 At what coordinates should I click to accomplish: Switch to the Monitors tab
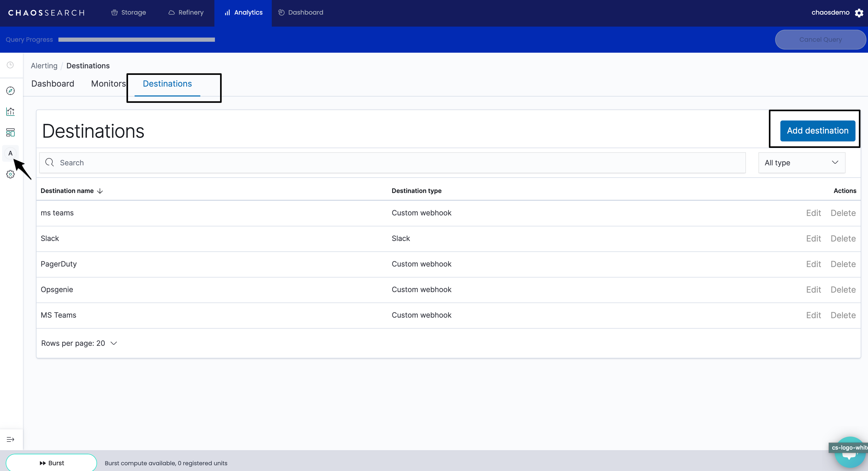[108, 83]
